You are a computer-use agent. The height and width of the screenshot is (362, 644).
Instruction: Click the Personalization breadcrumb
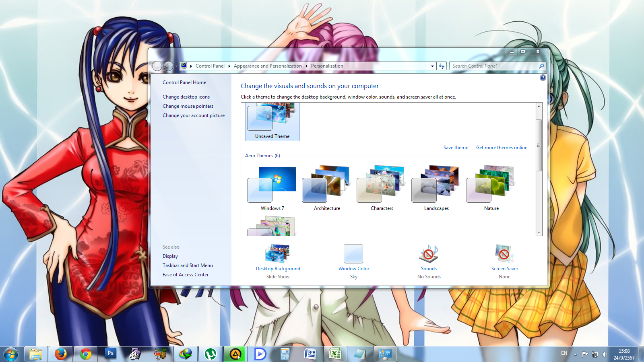point(327,66)
